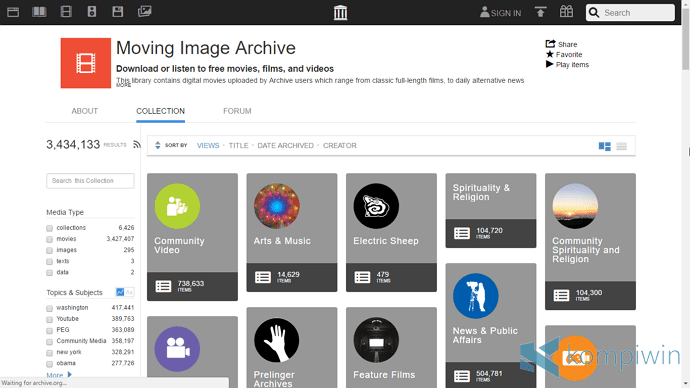This screenshot has height=388, width=690.
Task: Click the Share icon
Action: 550,44
